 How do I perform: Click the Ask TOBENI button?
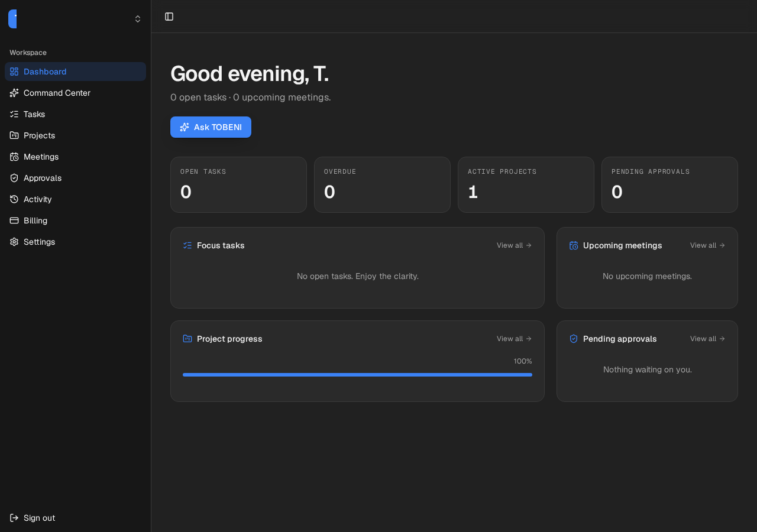coord(211,127)
